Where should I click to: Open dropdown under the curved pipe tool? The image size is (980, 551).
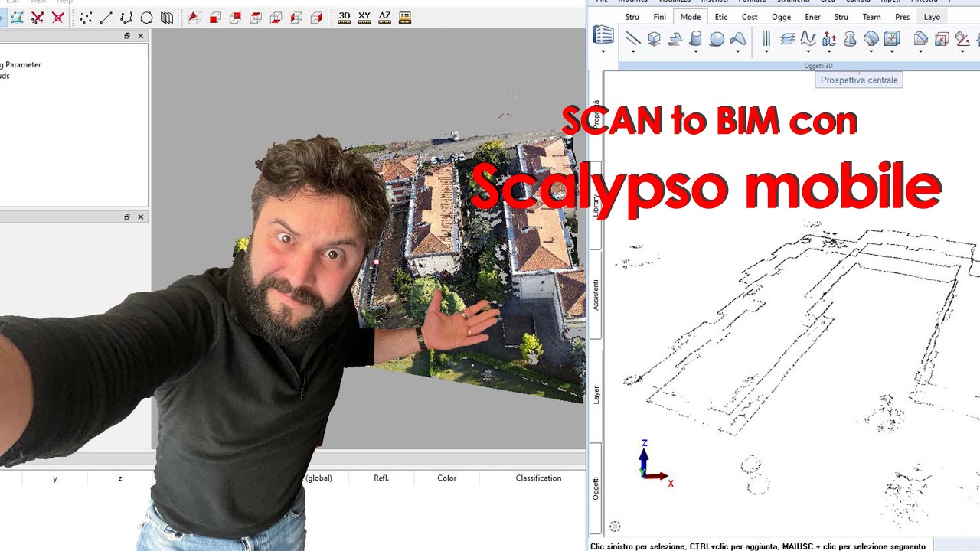871,51
